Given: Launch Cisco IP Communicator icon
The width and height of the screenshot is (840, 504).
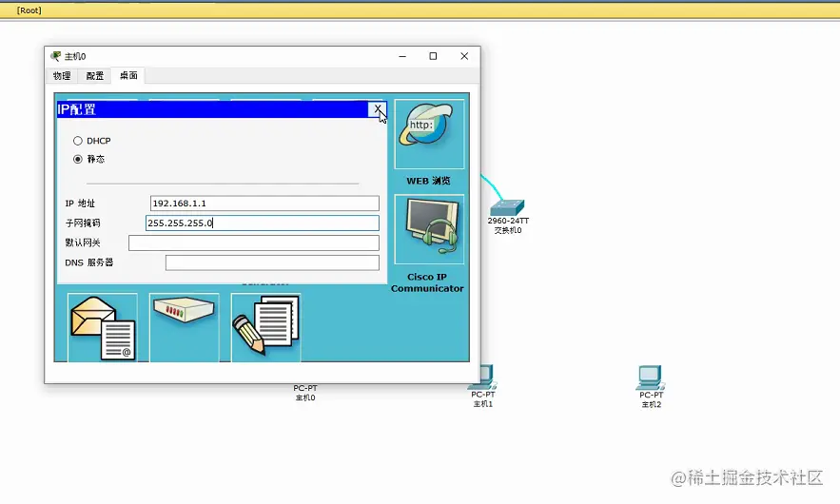Looking at the screenshot, I should (429, 229).
